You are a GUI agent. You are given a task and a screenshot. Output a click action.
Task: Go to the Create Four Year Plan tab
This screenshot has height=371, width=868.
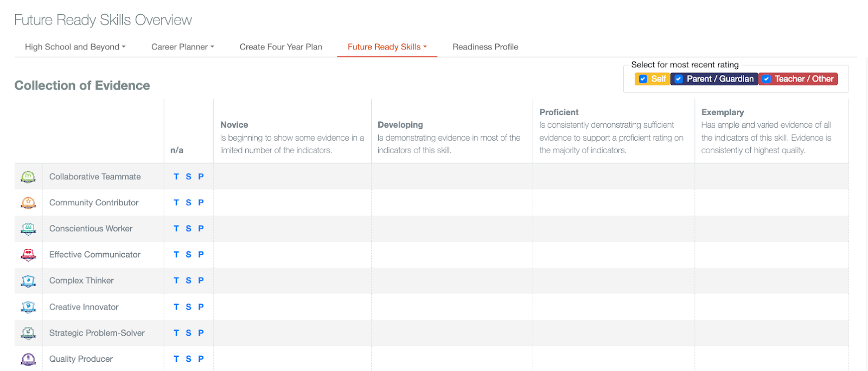pos(280,47)
